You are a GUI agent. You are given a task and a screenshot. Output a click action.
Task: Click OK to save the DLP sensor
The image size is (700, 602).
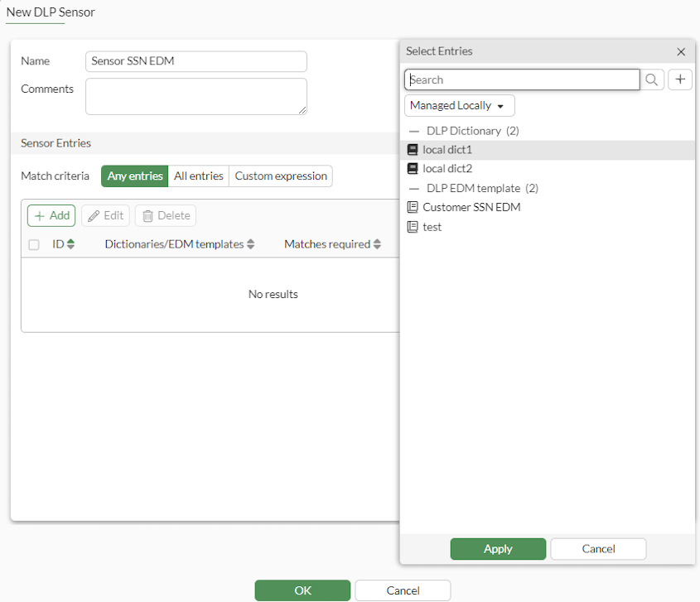pos(302,590)
